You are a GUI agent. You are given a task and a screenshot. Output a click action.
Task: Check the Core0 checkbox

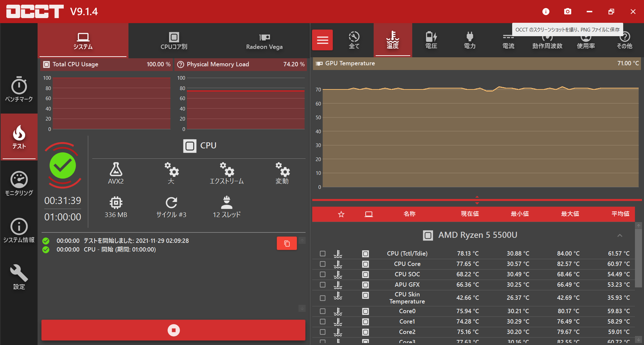[x=323, y=311]
